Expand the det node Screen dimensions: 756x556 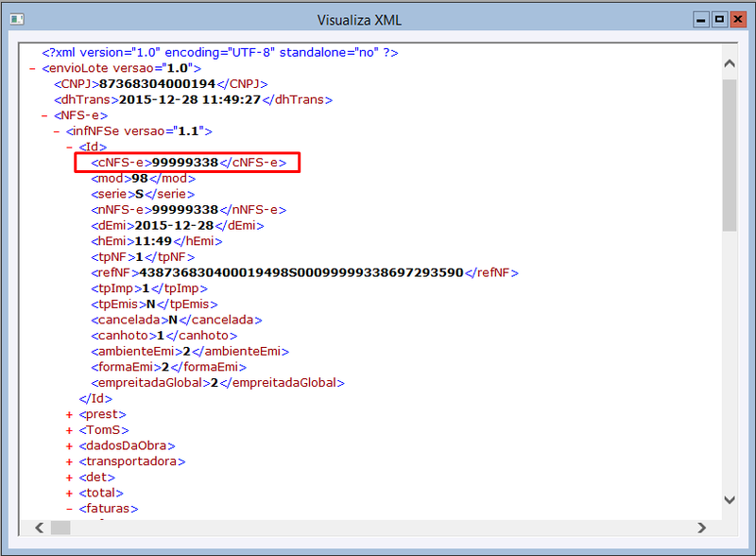click(x=69, y=478)
